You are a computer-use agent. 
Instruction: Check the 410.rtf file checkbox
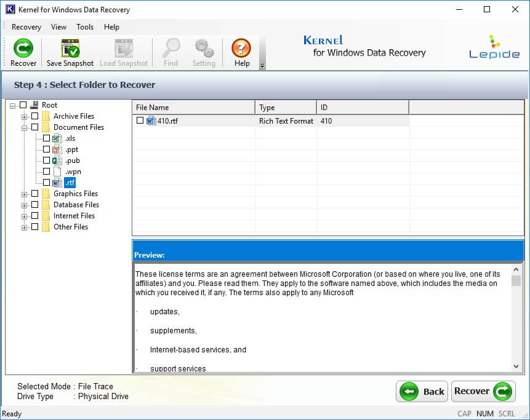(140, 120)
